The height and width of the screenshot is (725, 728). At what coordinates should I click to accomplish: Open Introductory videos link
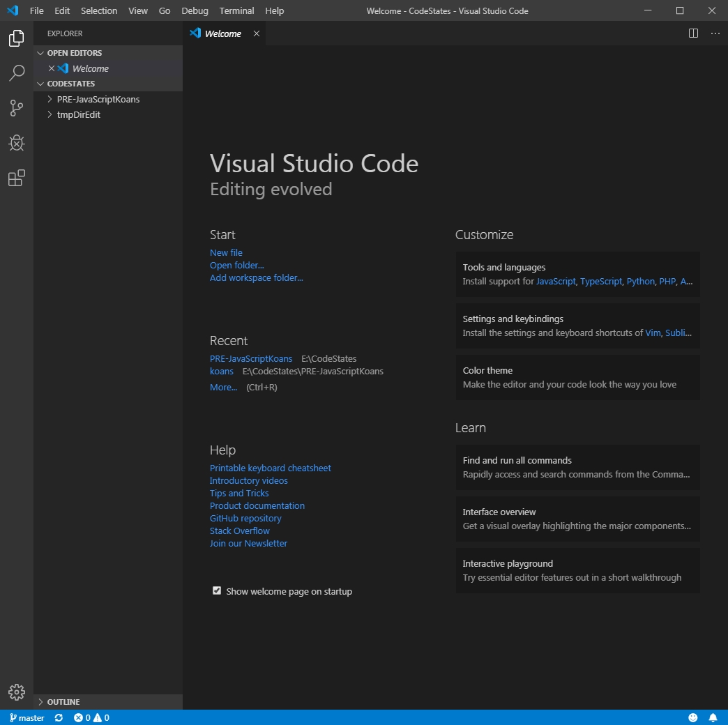point(248,480)
